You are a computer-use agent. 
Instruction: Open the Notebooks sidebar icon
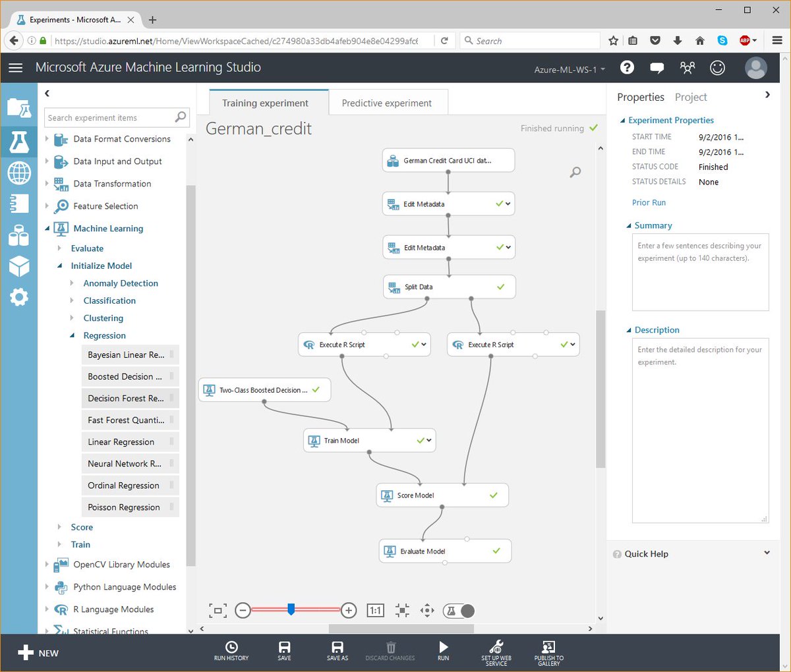[x=18, y=204]
